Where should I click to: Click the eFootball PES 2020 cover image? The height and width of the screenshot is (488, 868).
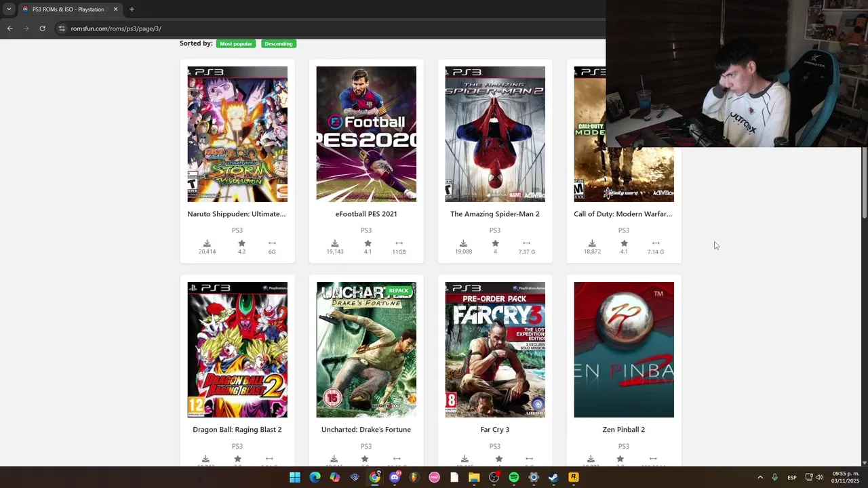(x=366, y=134)
